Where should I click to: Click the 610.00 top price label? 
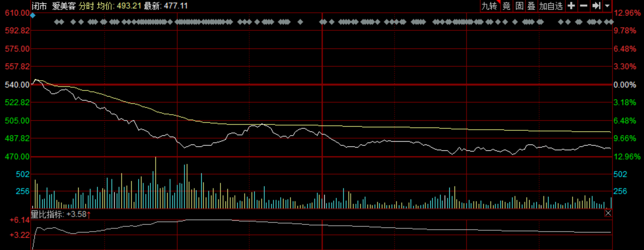tap(17, 13)
